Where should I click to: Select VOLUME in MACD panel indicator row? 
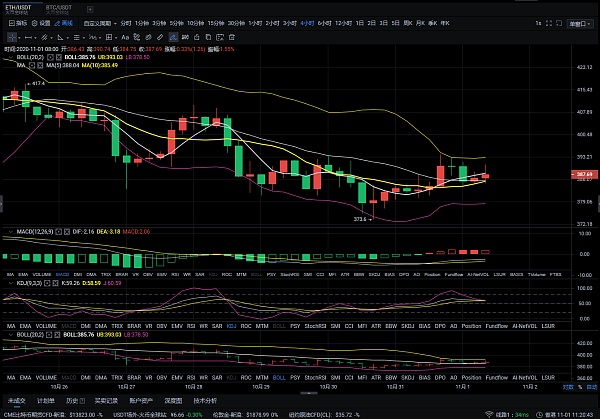pos(42,275)
